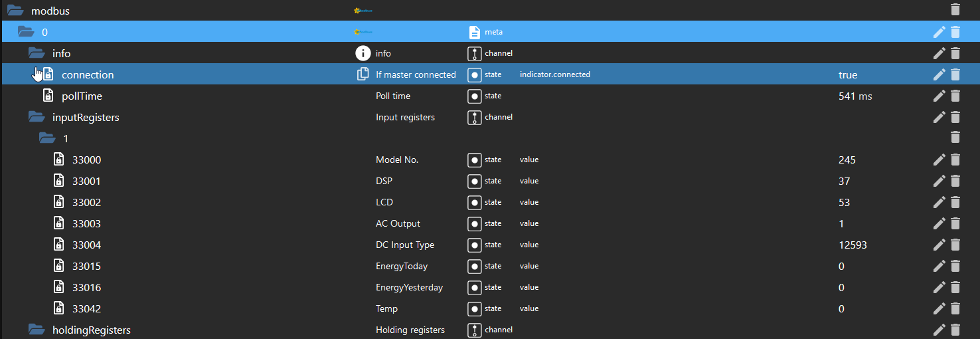This screenshot has width=980, height=339.
Task: Click the Model No. value 245
Action: coord(847,160)
